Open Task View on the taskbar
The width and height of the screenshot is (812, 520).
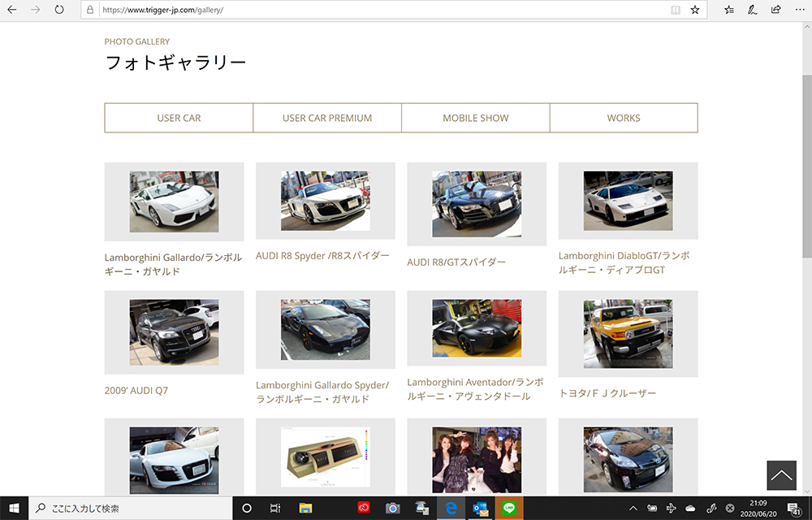pos(275,508)
